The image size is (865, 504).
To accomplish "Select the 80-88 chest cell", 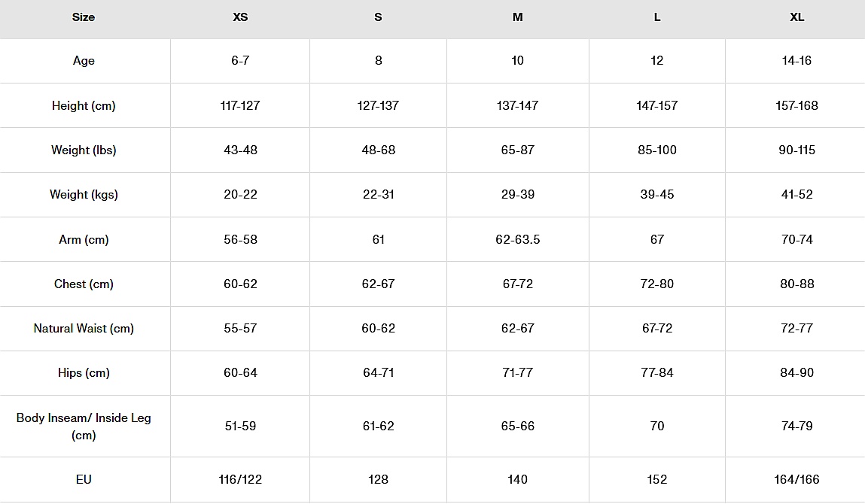I will [x=796, y=284].
